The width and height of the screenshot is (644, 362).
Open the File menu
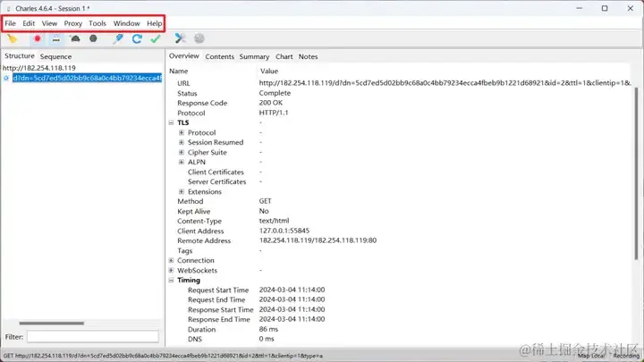point(10,23)
